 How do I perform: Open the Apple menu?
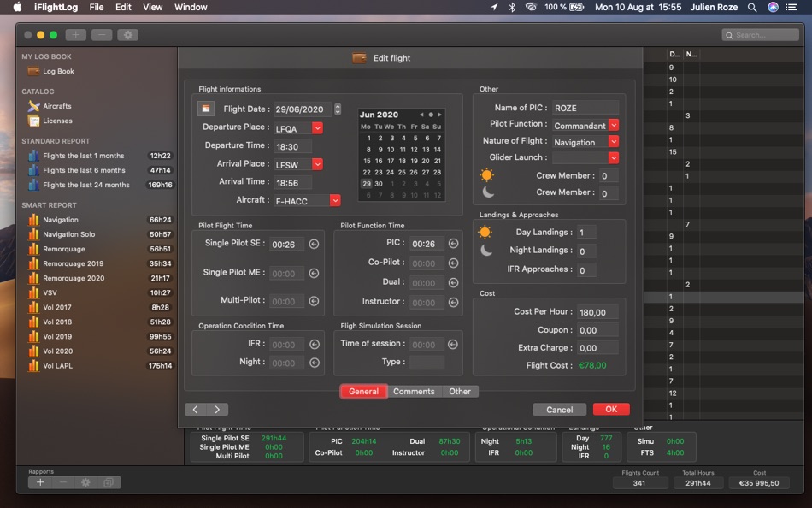[x=18, y=7]
